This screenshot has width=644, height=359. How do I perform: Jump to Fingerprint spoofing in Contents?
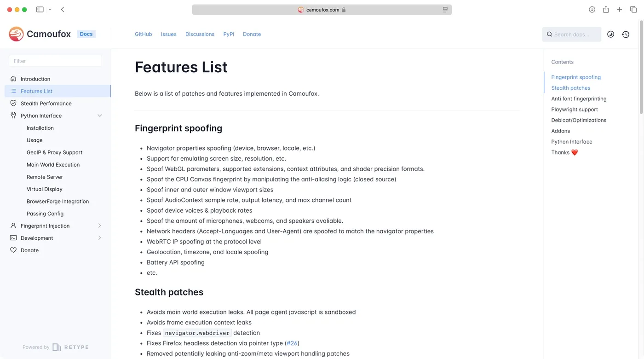point(576,77)
